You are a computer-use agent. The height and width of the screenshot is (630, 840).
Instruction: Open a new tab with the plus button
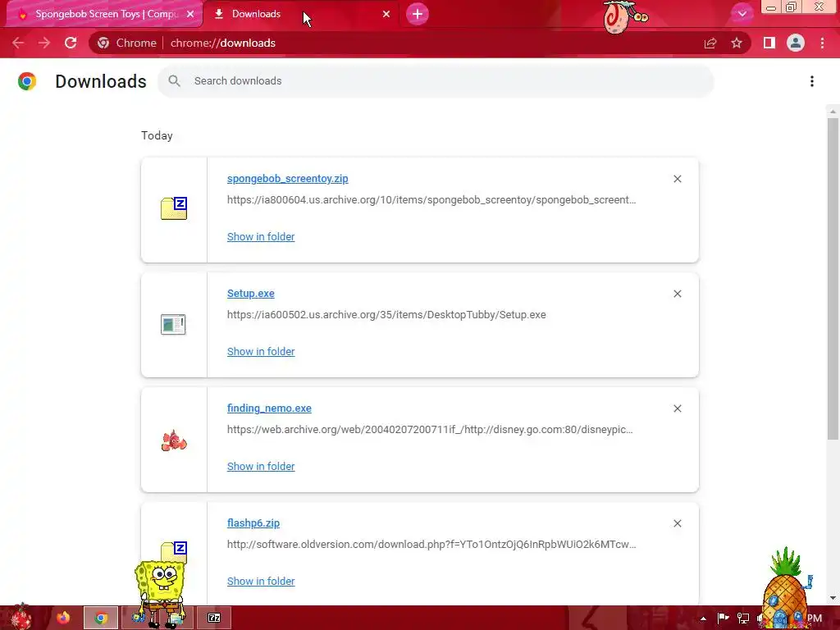[x=418, y=14]
